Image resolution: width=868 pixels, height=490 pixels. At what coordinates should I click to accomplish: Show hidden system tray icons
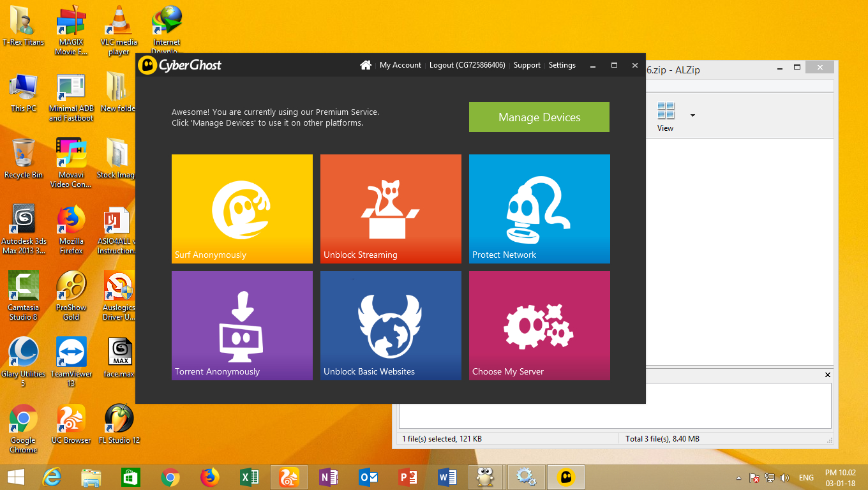(739, 478)
